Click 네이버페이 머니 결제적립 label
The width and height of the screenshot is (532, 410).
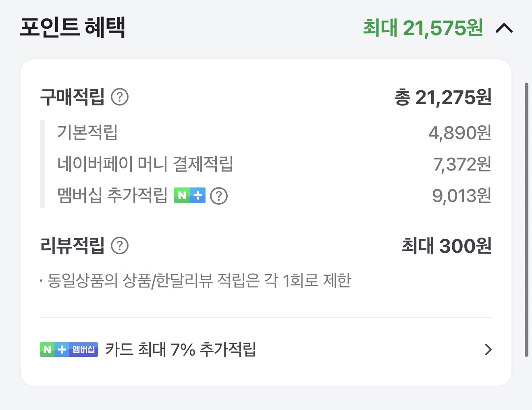coord(145,164)
